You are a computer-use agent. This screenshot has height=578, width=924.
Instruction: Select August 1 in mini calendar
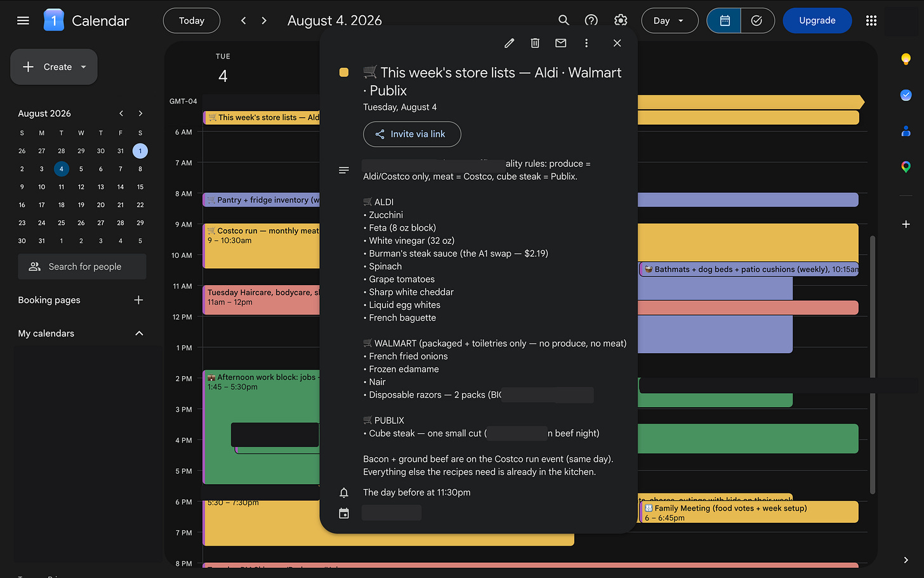click(x=140, y=151)
